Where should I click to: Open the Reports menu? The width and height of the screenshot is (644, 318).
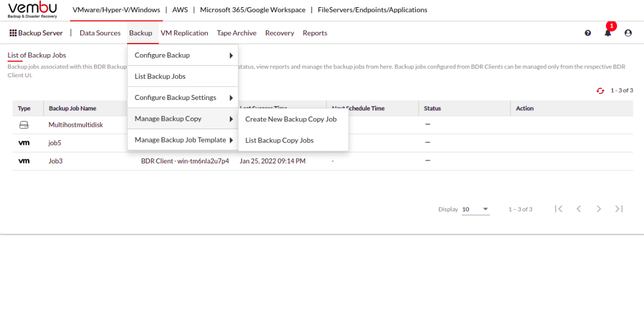(x=315, y=33)
